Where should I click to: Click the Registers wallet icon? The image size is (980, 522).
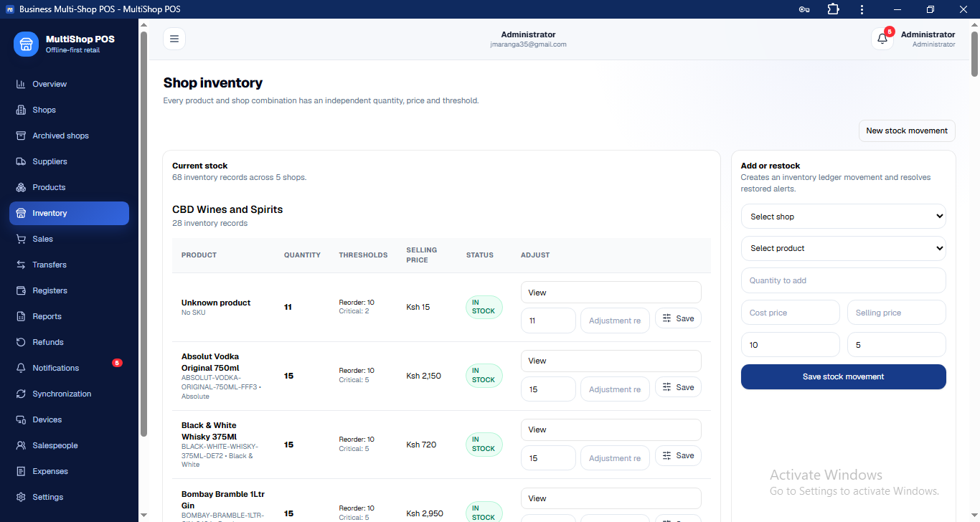click(21, 290)
